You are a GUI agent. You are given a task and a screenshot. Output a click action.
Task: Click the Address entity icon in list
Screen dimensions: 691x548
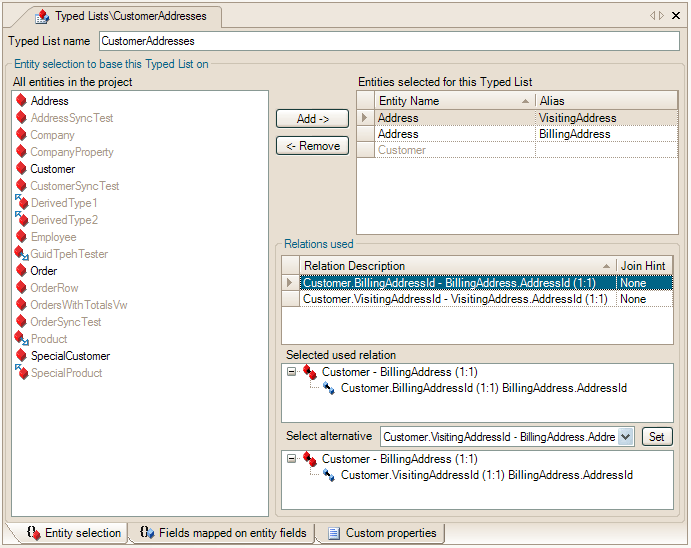click(x=21, y=101)
